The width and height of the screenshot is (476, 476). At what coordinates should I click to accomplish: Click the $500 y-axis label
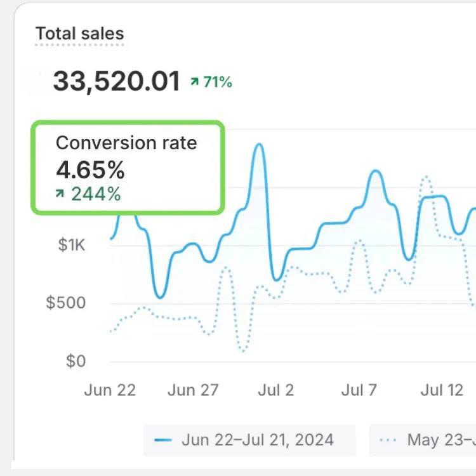(x=66, y=303)
